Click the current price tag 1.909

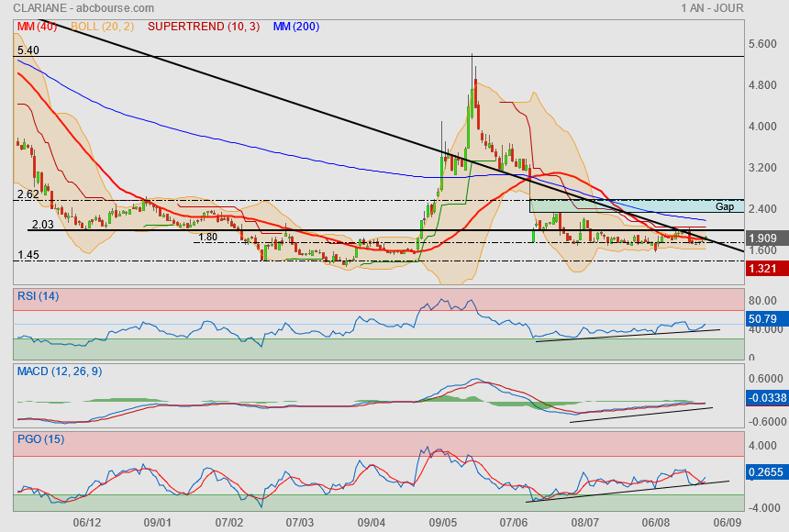click(767, 238)
